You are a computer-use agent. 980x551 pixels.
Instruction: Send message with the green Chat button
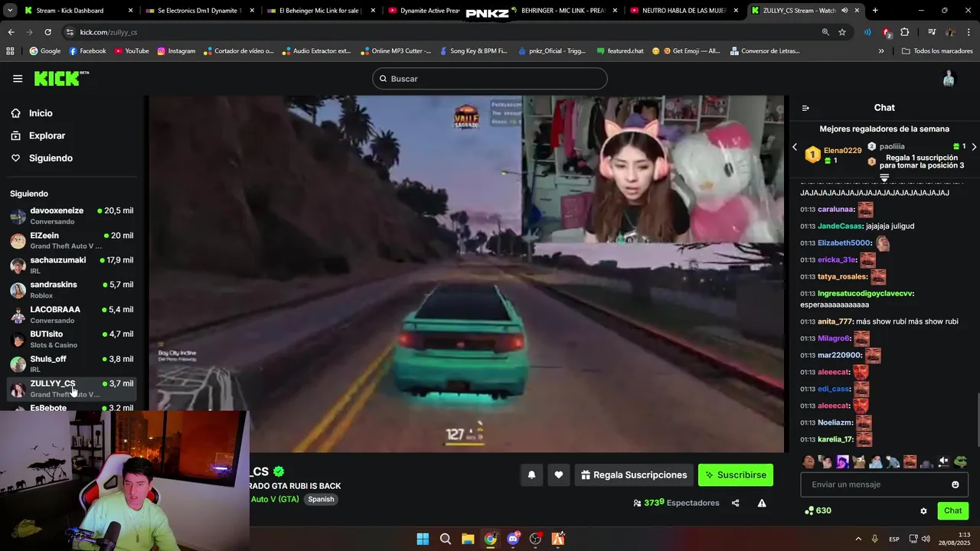tap(952, 511)
